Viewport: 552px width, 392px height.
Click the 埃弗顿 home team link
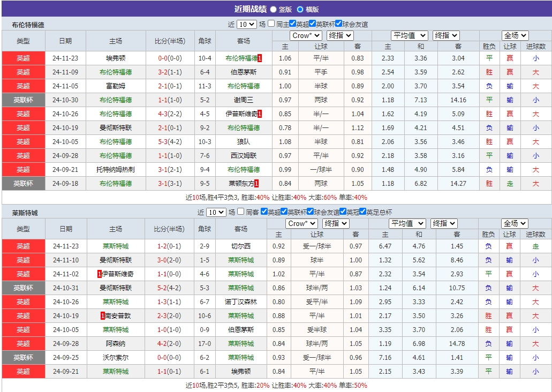(x=115, y=58)
